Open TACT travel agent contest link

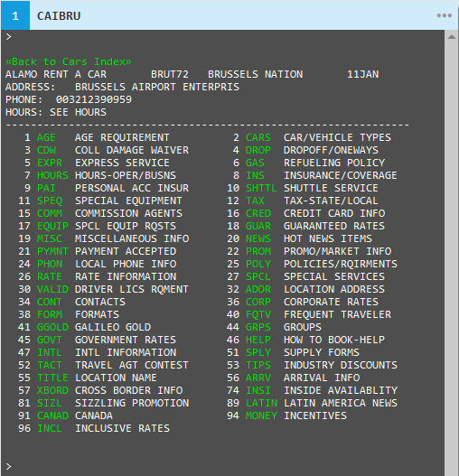tap(50, 365)
